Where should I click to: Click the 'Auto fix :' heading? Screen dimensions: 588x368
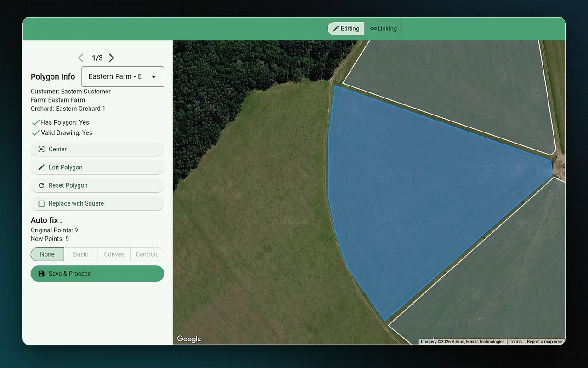(46, 220)
